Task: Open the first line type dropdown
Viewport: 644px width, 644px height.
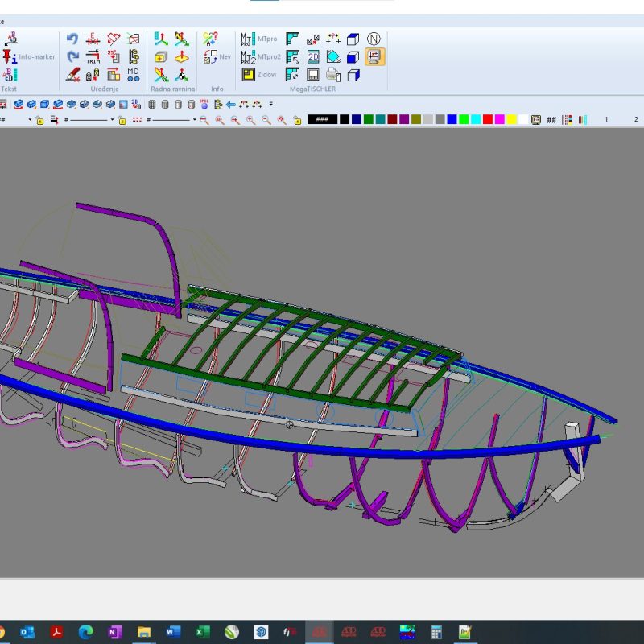Action: [112, 120]
